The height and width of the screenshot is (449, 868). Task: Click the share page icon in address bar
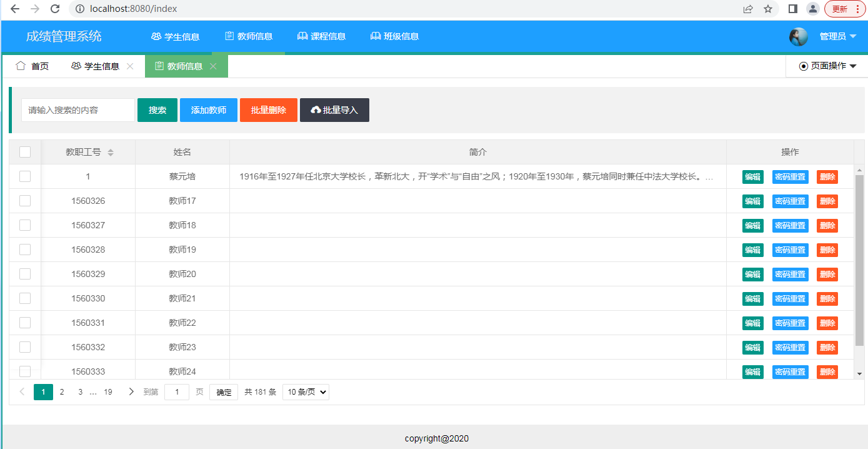pos(748,9)
